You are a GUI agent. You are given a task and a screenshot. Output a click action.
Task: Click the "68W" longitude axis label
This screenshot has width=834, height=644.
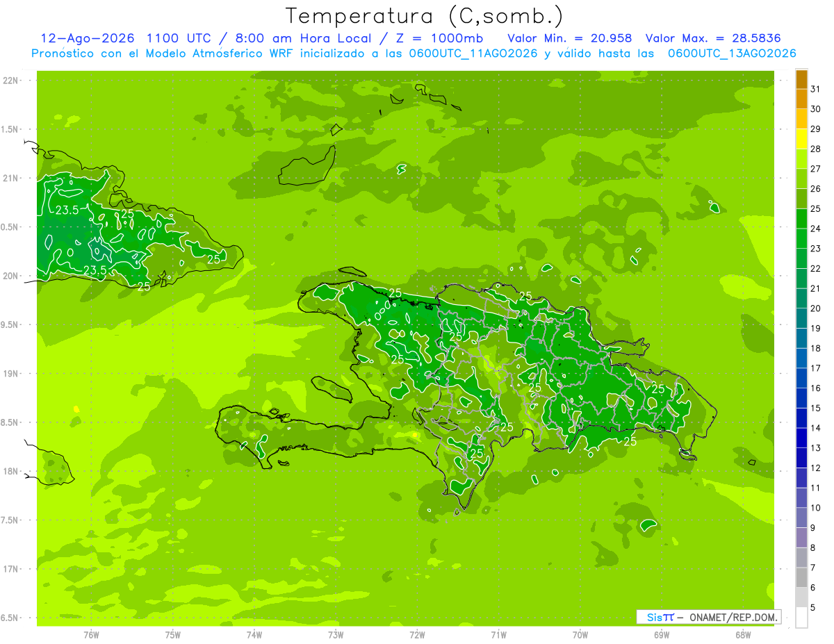743,634
